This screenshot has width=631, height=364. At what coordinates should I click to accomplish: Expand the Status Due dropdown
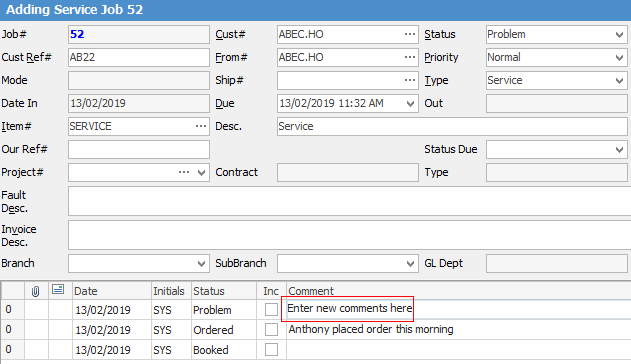pos(619,150)
